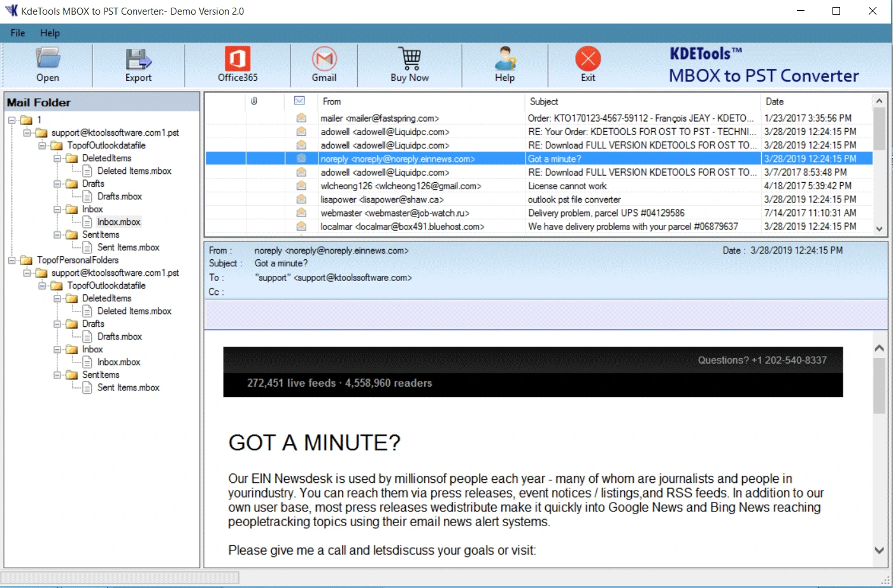This screenshot has width=893, height=588.
Task: Select the selected 'Got a minute?' email row
Action: (539, 159)
